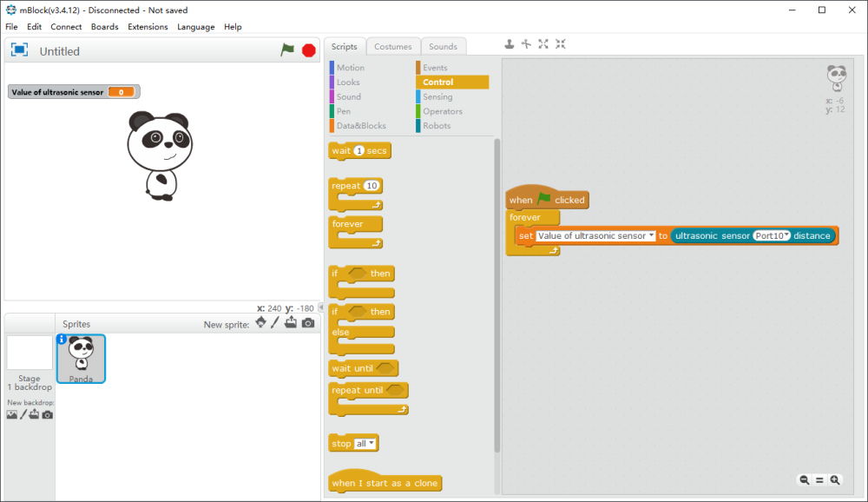
Task: Open the Edit menu
Action: 35,27
